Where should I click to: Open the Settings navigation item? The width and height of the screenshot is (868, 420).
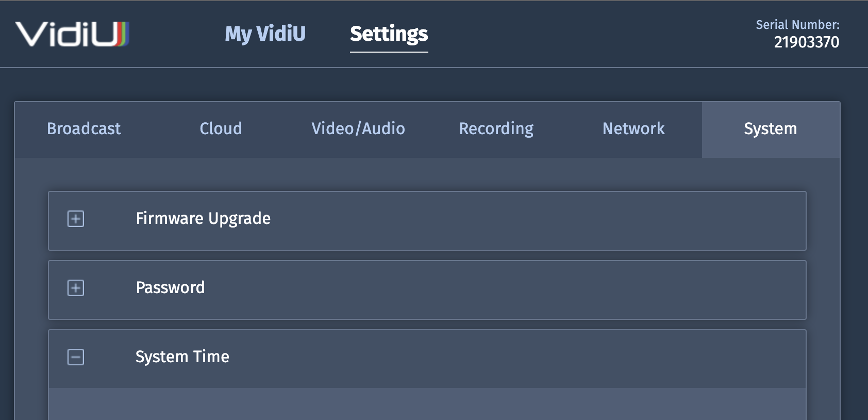click(389, 33)
